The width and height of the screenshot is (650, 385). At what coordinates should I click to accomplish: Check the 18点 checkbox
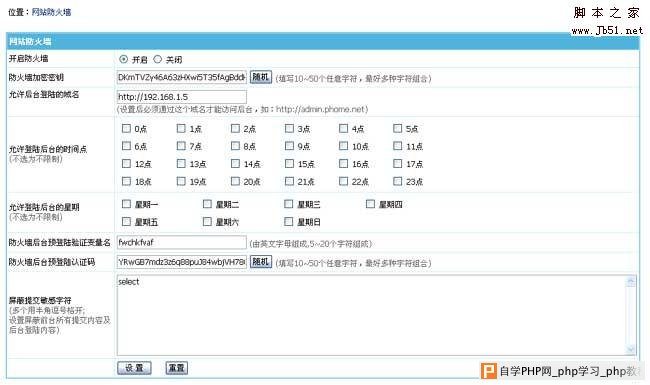coord(126,181)
